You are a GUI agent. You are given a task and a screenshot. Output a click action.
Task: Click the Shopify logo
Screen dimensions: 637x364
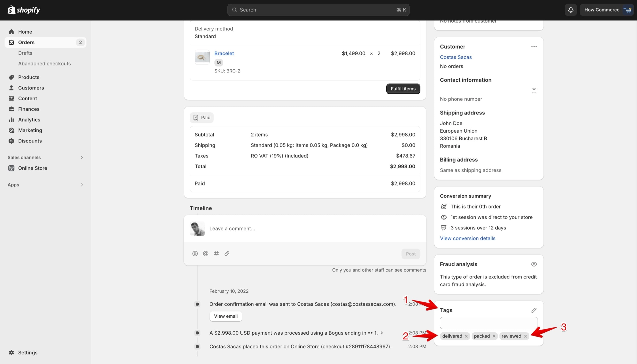(x=24, y=10)
